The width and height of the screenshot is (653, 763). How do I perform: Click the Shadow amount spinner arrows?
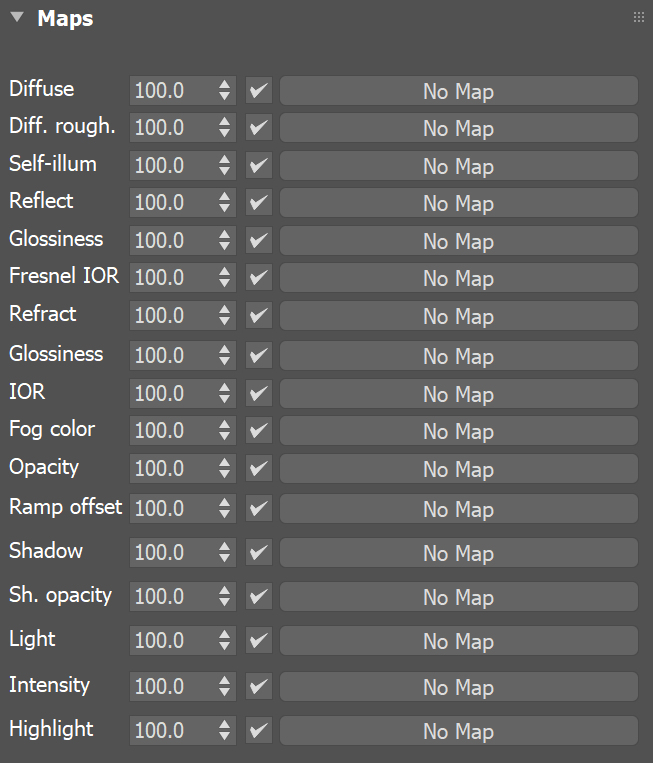224,552
